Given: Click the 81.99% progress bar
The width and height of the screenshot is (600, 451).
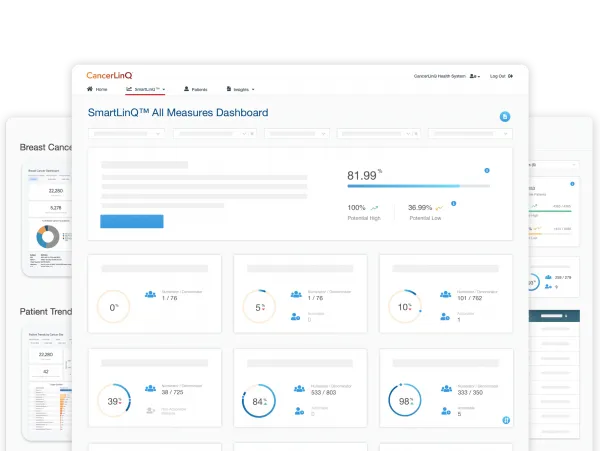Looking at the screenshot, I should pyautogui.click(x=418, y=186).
